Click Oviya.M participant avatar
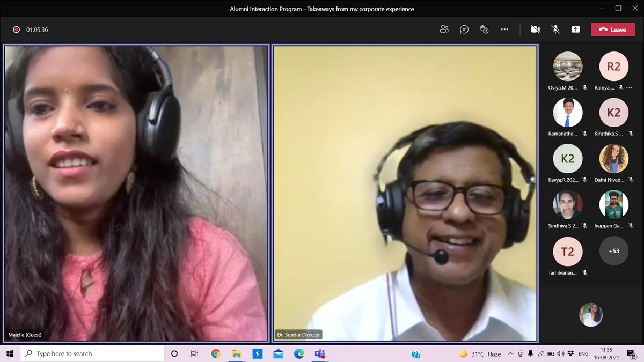 (568, 66)
